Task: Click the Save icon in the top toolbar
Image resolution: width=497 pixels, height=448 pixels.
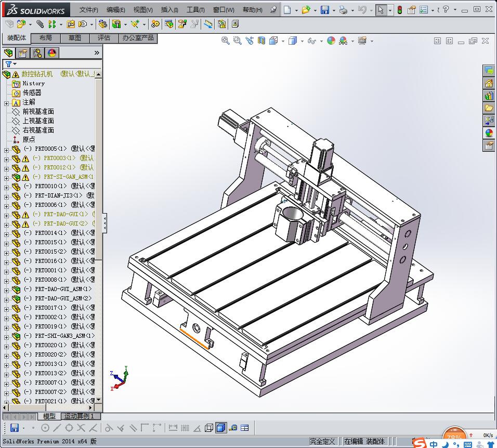Action: (x=324, y=10)
